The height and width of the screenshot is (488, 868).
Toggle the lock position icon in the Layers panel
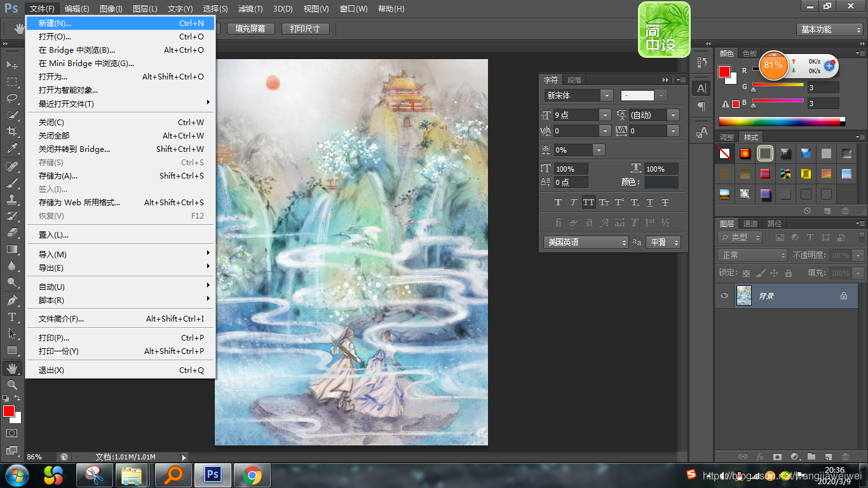(x=774, y=273)
